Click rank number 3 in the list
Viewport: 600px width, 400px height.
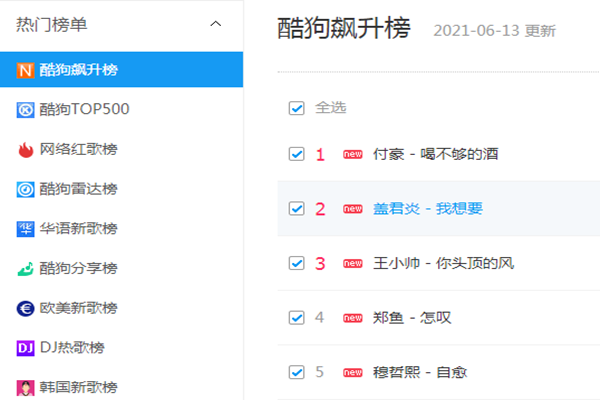click(320, 264)
